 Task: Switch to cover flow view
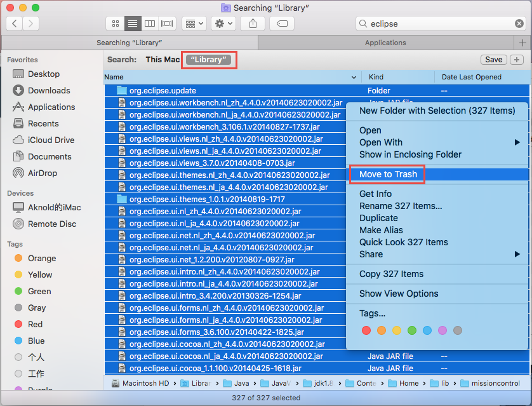(x=166, y=24)
